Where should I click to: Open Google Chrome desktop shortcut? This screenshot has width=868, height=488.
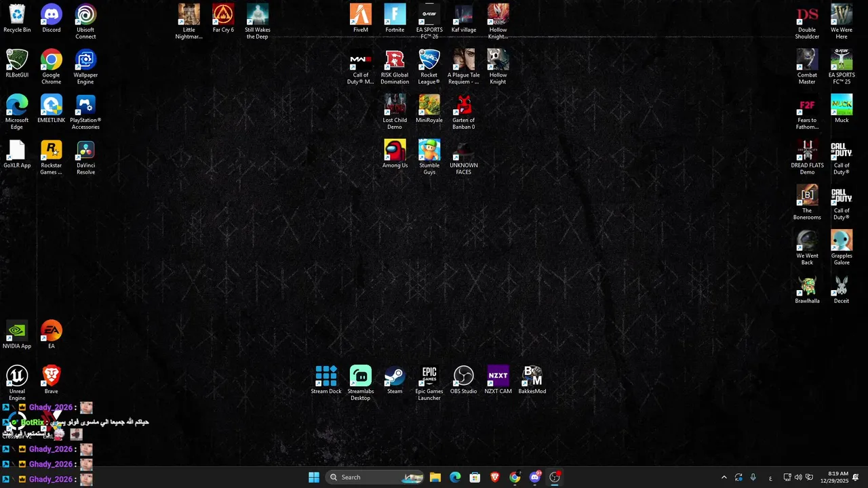point(51,67)
